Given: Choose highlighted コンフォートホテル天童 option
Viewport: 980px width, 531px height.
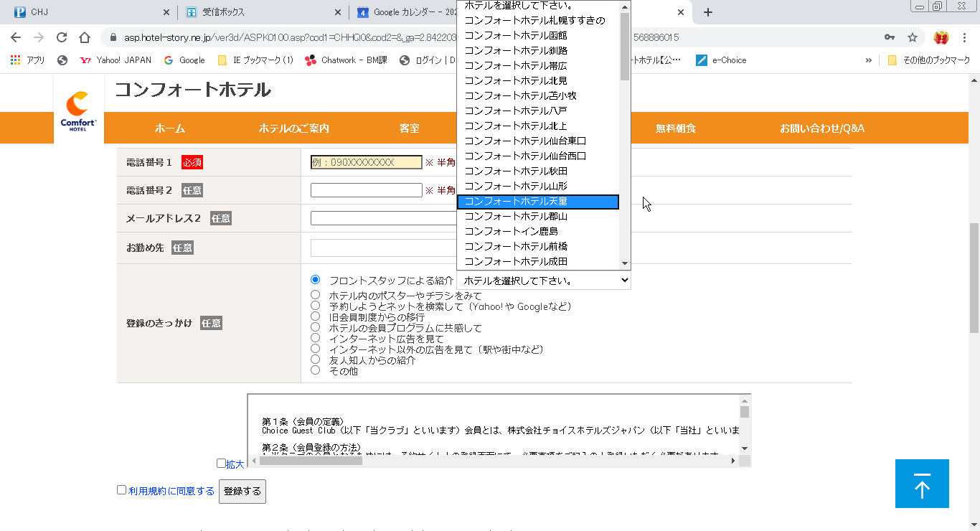Looking at the screenshot, I should (538, 202).
